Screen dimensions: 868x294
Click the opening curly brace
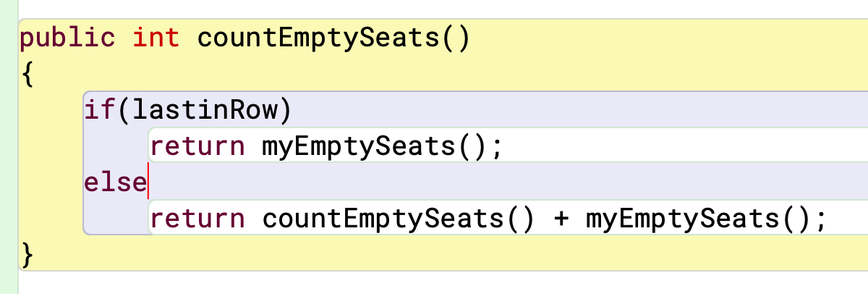click(27, 74)
